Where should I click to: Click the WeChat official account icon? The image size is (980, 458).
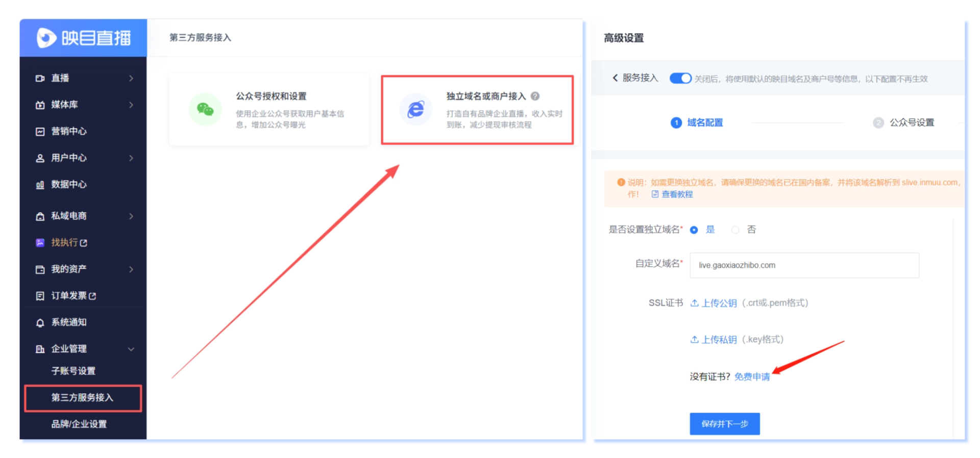pos(205,109)
